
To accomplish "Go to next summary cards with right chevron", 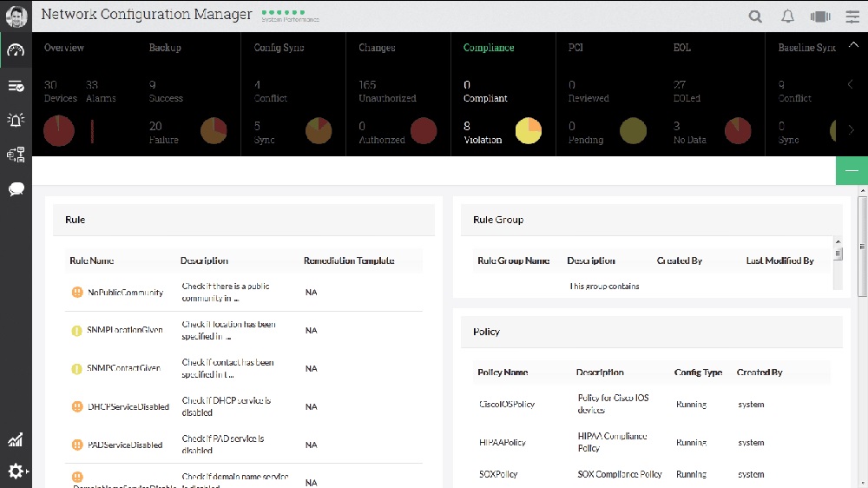I will tap(852, 130).
